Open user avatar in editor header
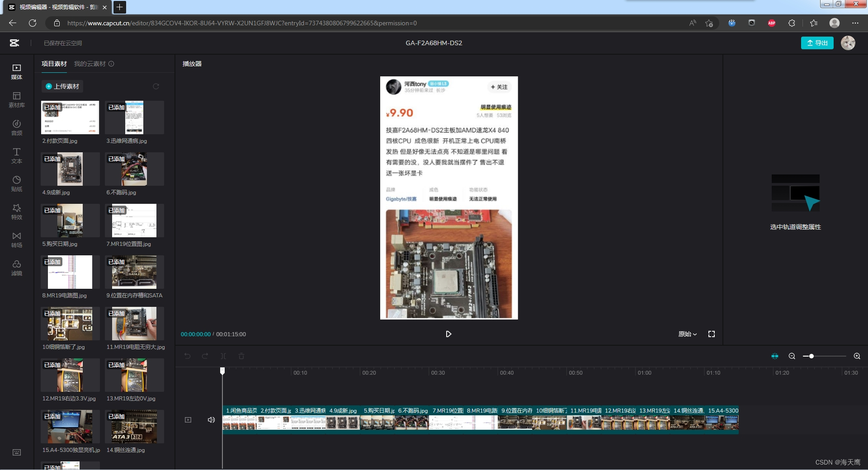Viewport: 868px width, 470px height. point(848,43)
